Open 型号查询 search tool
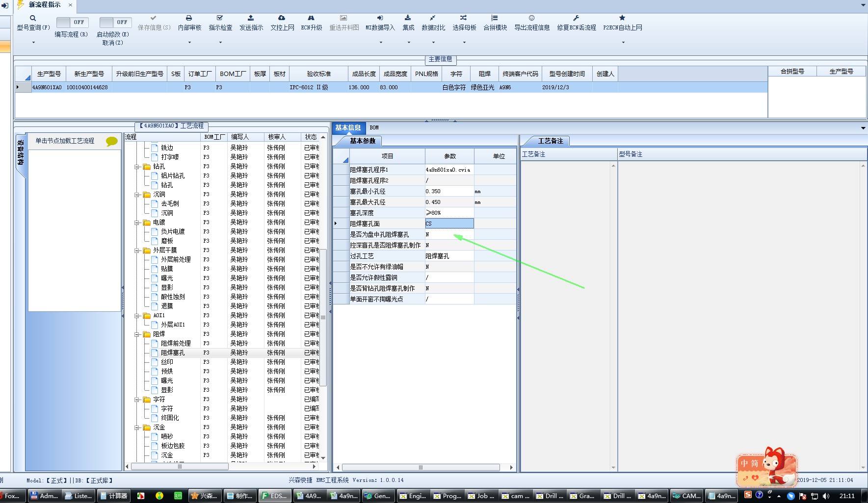Viewport: 868px width, 503px height. (x=33, y=18)
